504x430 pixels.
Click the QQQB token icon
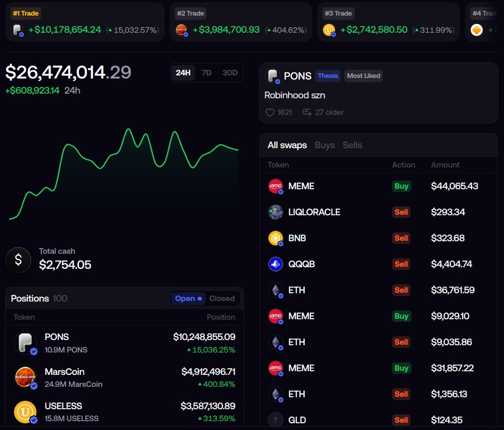(276, 264)
